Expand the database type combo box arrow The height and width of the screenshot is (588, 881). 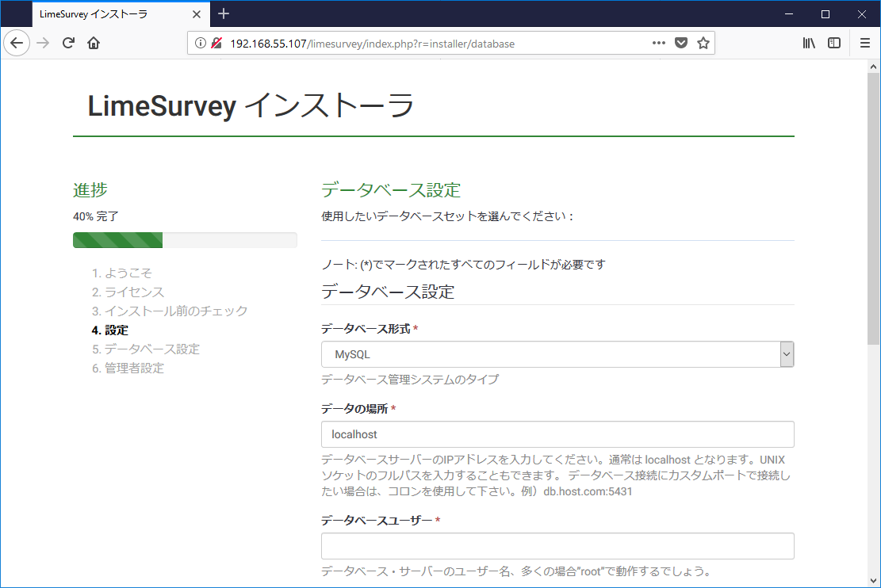coord(787,354)
